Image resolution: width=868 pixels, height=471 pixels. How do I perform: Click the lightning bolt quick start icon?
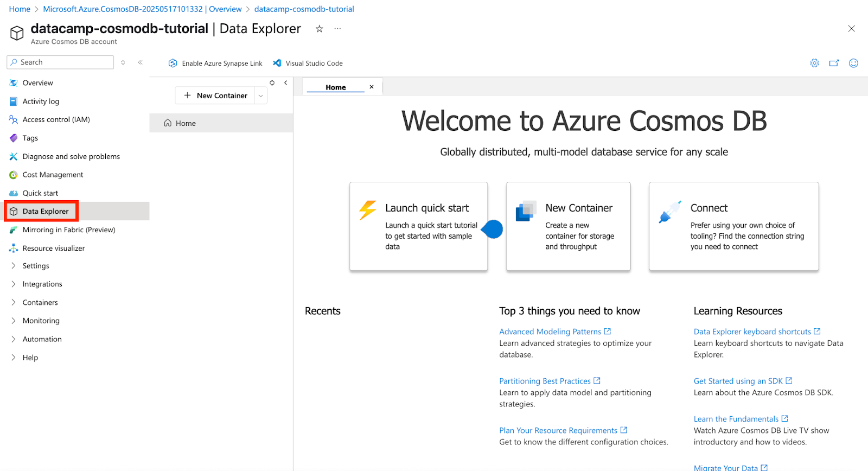368,210
